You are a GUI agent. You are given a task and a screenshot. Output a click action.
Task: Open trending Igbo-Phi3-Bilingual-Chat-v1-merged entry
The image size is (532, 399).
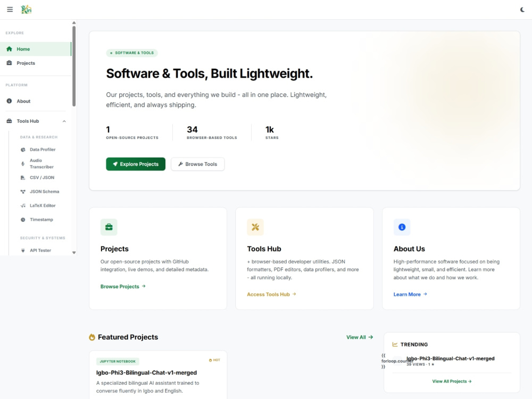click(450, 358)
